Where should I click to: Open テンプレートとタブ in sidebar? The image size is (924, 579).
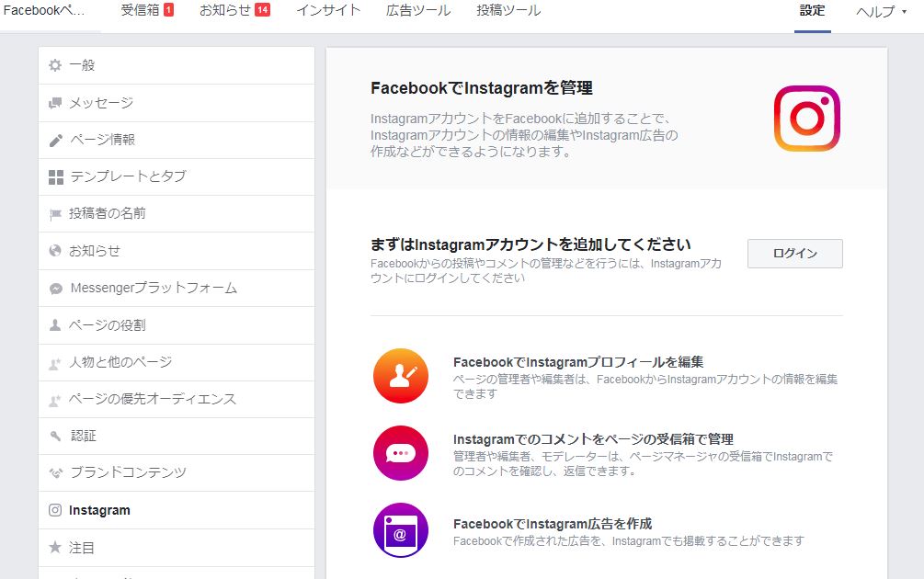177,176
